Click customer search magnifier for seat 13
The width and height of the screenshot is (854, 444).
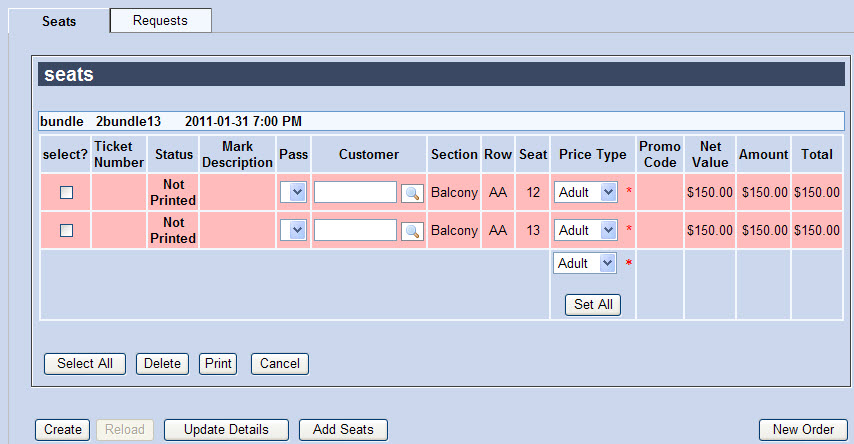click(x=412, y=231)
